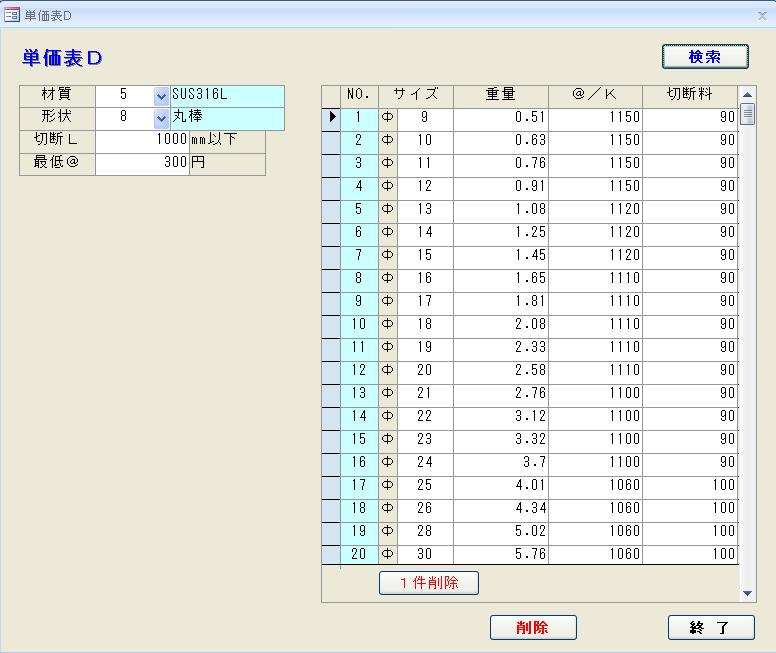Click the size cell for row 5
This screenshot has width=776, height=653.
425,210
